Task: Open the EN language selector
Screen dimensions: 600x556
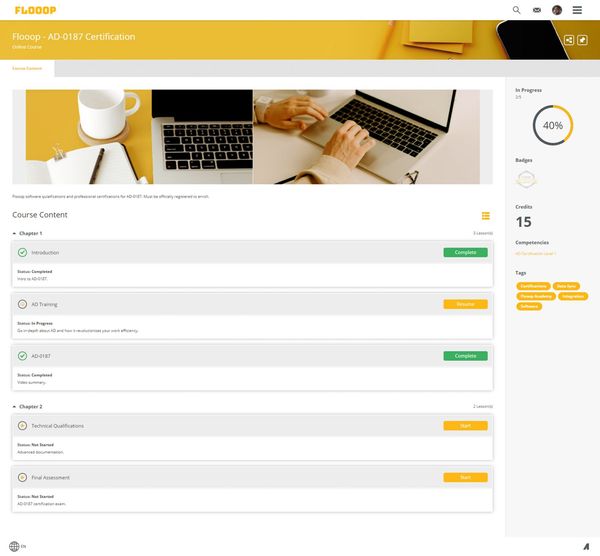Action: [17, 546]
